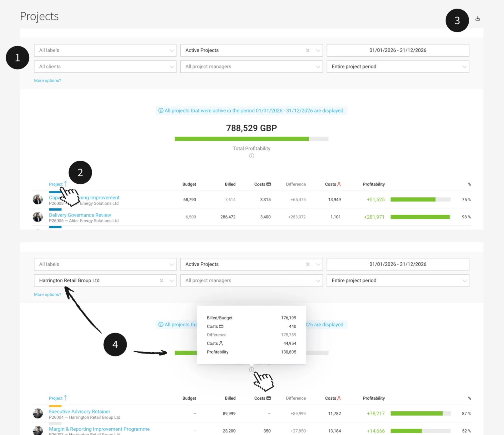This screenshot has height=435, width=504.
Task: Click bottom table Costs header with person icon
Action: 333,398
